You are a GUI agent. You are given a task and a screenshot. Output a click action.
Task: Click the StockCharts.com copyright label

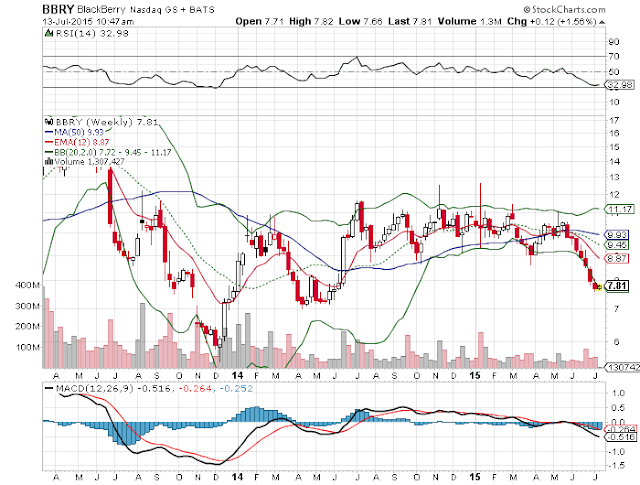click(x=564, y=9)
